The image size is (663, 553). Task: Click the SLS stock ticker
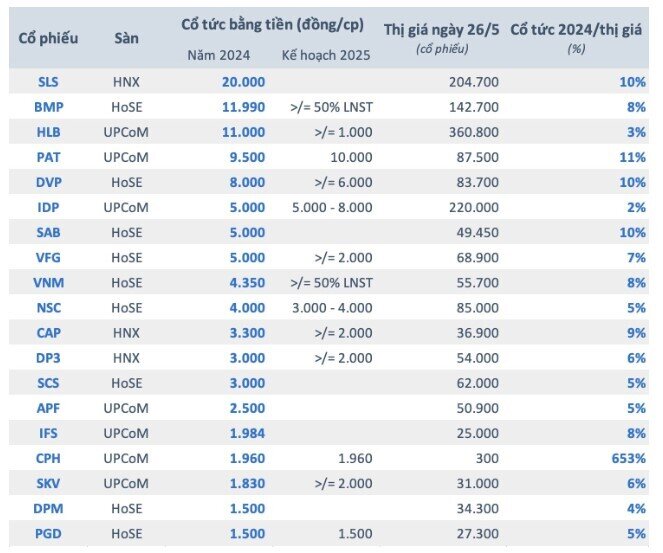pos(47,81)
